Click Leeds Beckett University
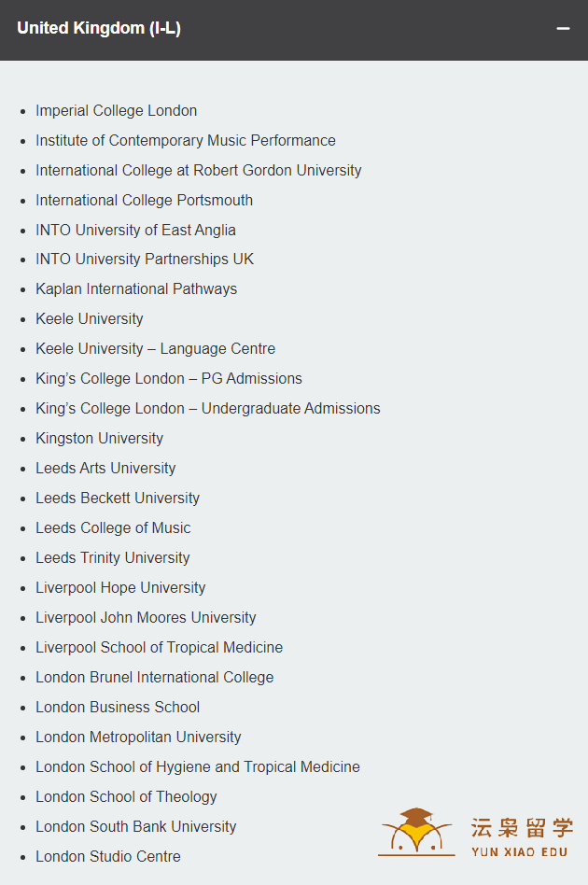588x885 pixels. 118,499
